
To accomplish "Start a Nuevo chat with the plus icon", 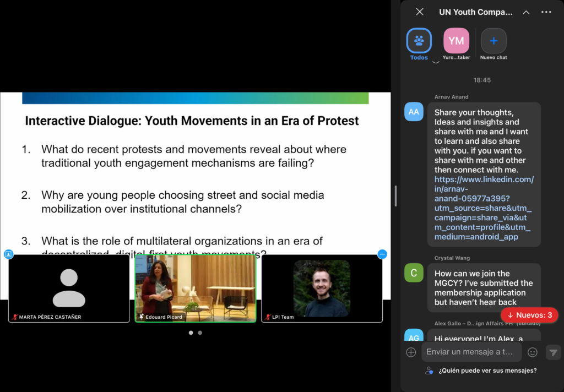I will click(x=493, y=41).
